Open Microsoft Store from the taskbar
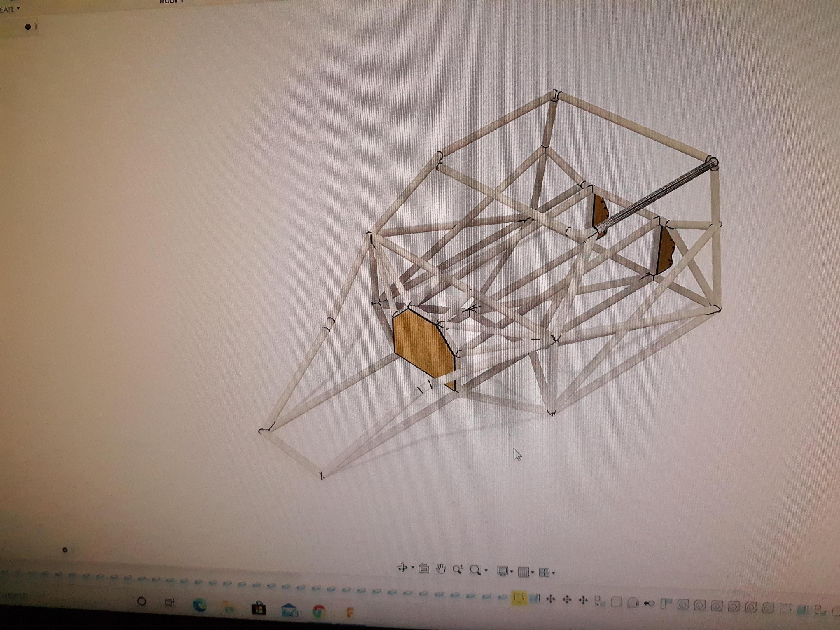This screenshot has width=840, height=630. 259,608
